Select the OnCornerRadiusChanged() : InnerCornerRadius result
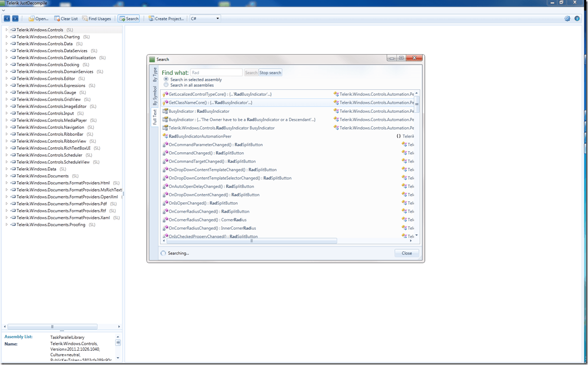 tap(212, 228)
